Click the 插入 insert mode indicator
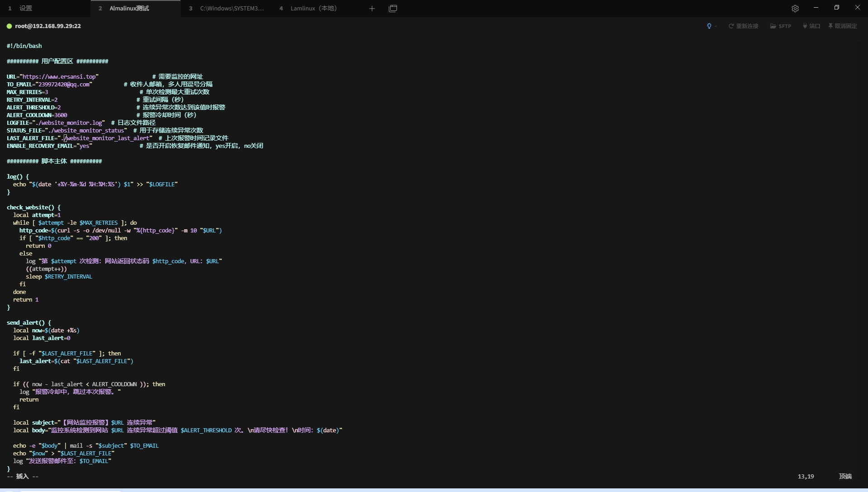 tap(23, 477)
